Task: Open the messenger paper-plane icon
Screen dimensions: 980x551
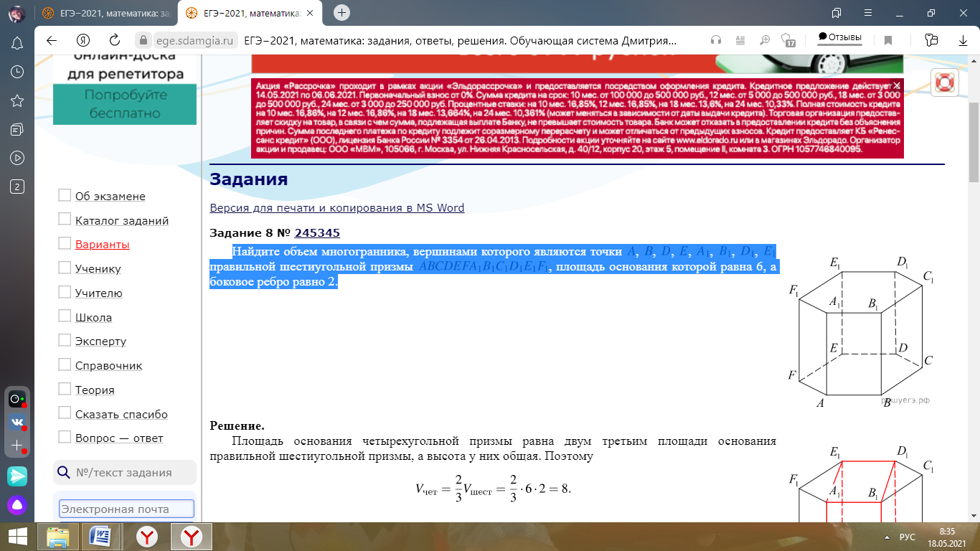Action: point(17,475)
